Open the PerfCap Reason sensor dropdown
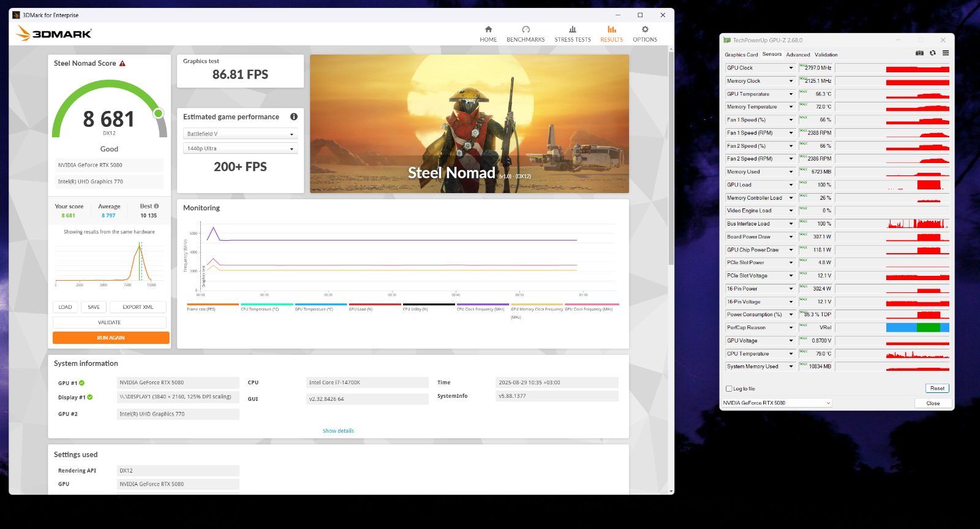 [791, 328]
